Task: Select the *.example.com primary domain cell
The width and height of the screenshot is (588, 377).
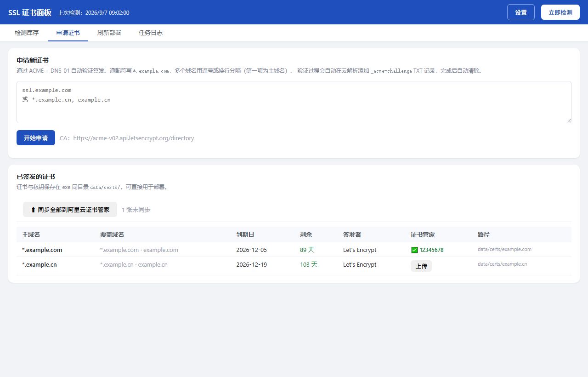Action: (x=42, y=250)
